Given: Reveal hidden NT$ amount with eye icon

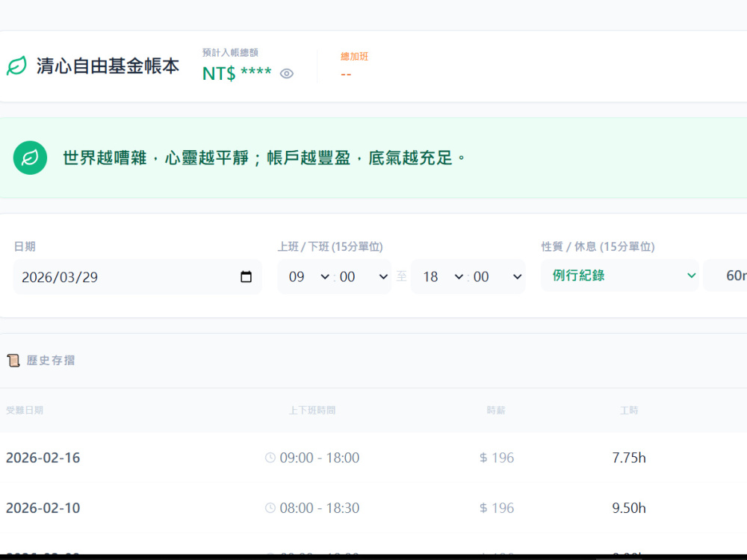Looking at the screenshot, I should 286,74.
